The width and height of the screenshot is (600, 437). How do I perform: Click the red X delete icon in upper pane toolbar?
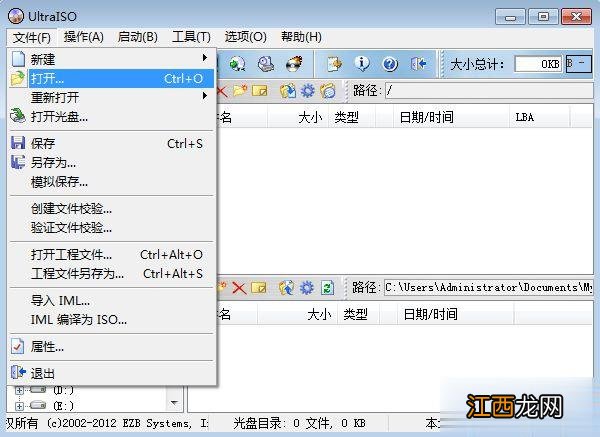click(x=222, y=91)
